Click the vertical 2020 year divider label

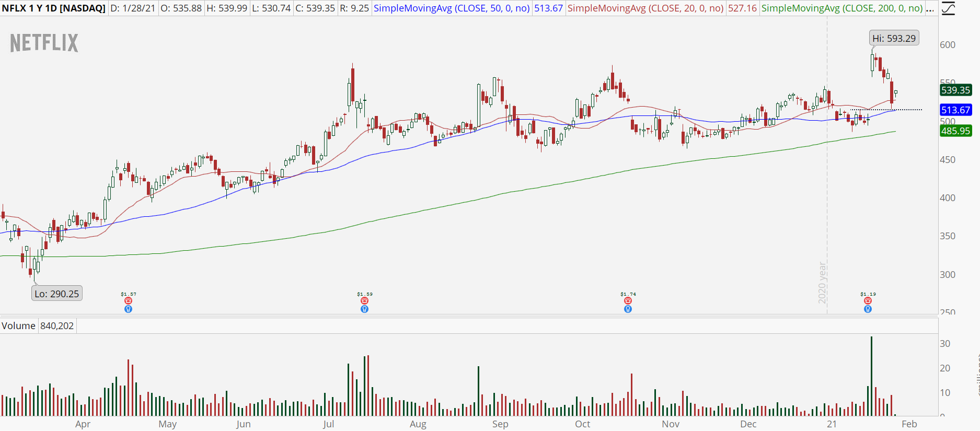point(822,283)
